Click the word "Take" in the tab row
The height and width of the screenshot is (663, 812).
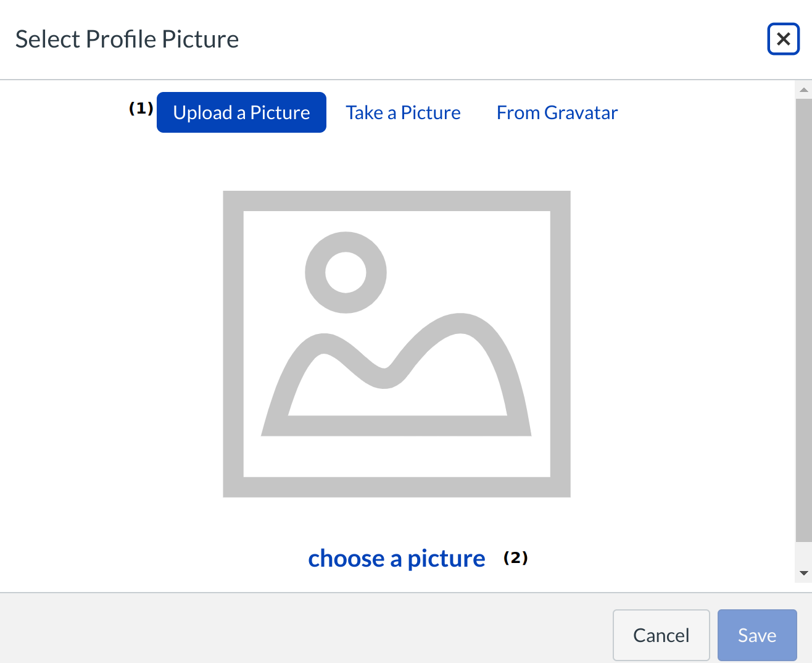coord(364,112)
